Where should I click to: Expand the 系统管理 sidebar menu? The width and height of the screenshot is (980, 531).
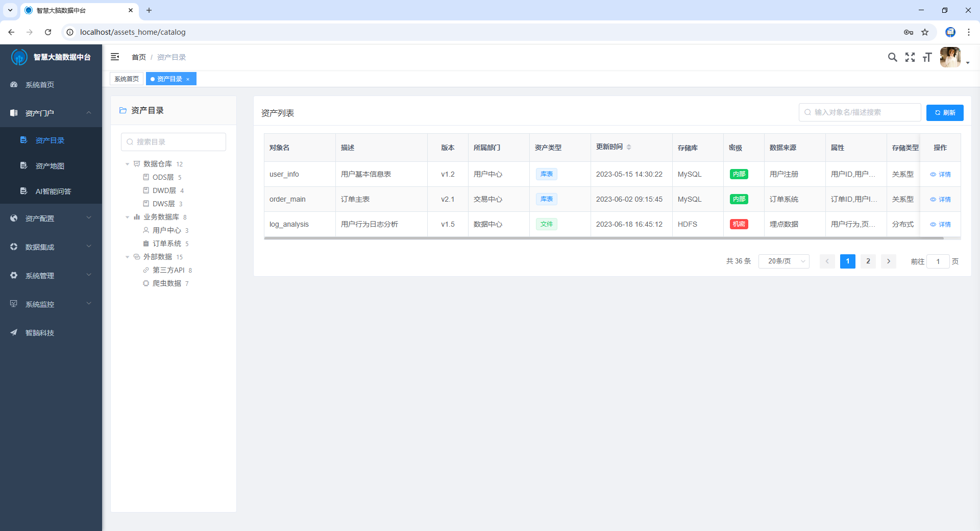pos(51,276)
